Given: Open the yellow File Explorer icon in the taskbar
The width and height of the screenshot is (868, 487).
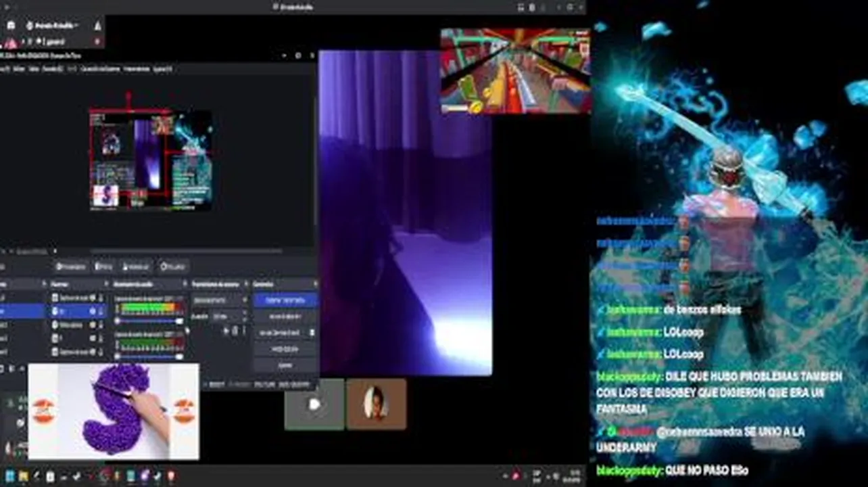Looking at the screenshot, I should pos(24,476).
